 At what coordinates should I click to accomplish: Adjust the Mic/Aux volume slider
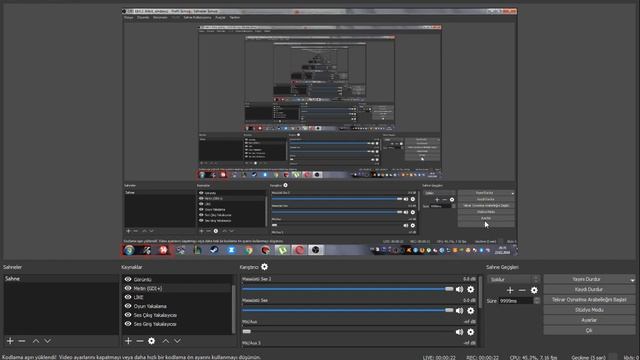[347, 332]
